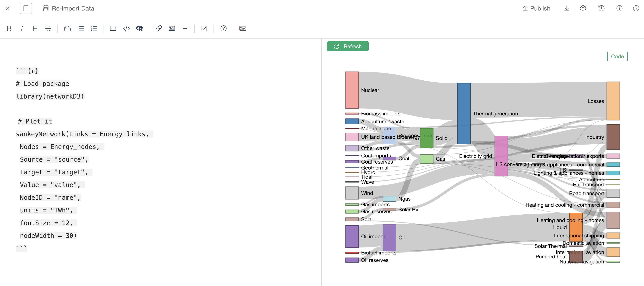Click the orange Losses node

[x=613, y=101]
